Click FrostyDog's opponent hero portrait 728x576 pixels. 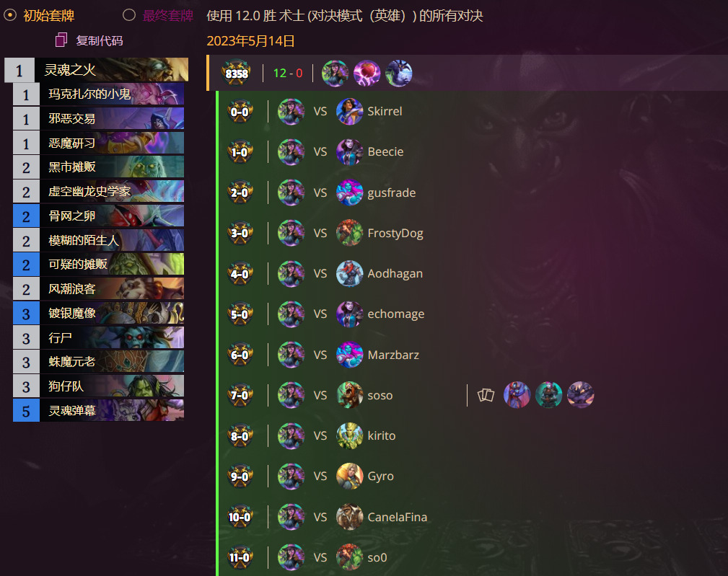pyautogui.click(x=350, y=233)
